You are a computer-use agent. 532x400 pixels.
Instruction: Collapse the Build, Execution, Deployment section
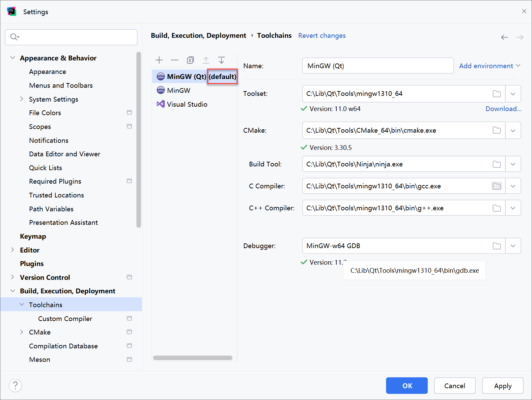(12, 291)
